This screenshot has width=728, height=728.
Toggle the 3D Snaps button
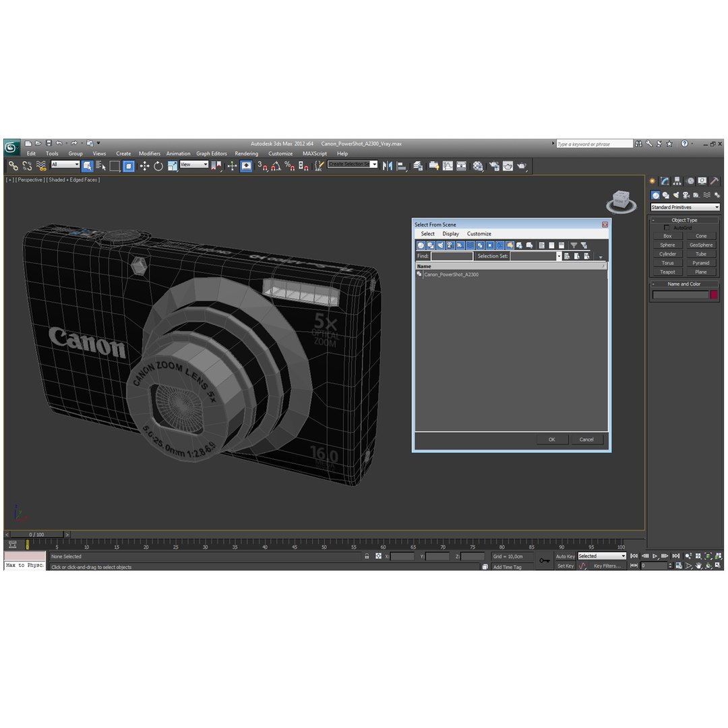262,166
